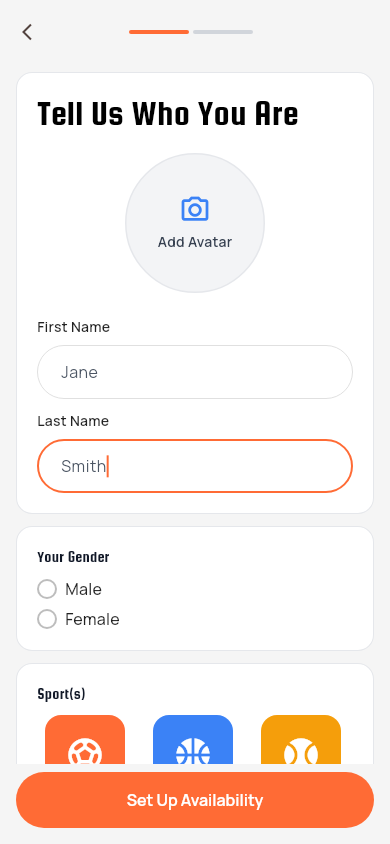Image resolution: width=390 pixels, height=844 pixels.
Task: Select the soccer ball sport tile
Action: (85, 739)
